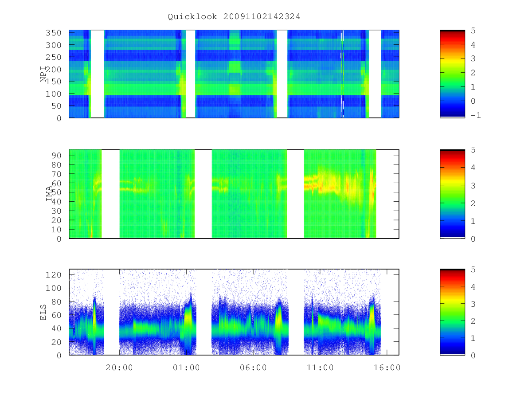The height and width of the screenshot is (399, 532).
Task: Click the 300 tick on NPI axis
Action: pos(54,45)
